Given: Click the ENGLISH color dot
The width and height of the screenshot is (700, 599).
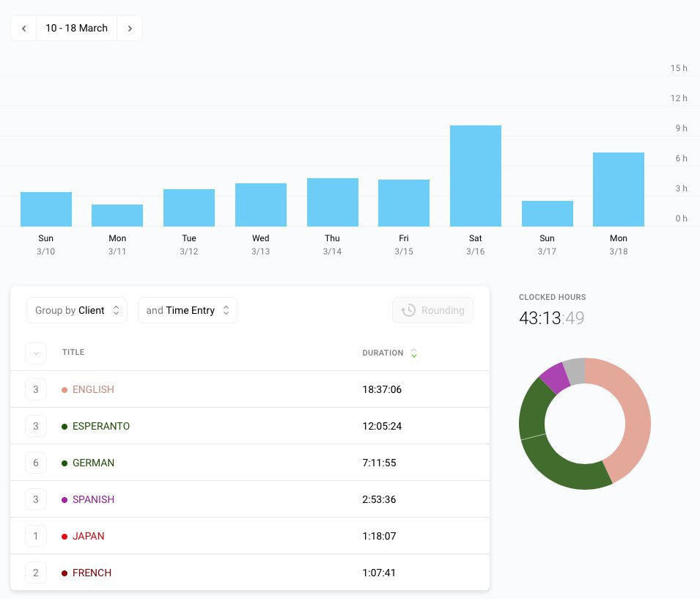Looking at the screenshot, I should pos(65,390).
